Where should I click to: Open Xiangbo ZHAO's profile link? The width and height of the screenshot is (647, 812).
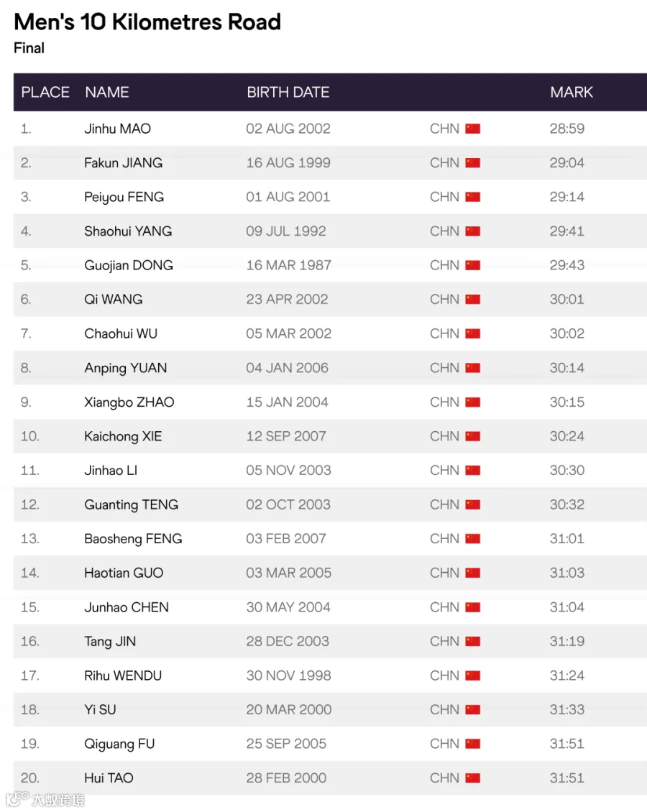click(x=129, y=402)
